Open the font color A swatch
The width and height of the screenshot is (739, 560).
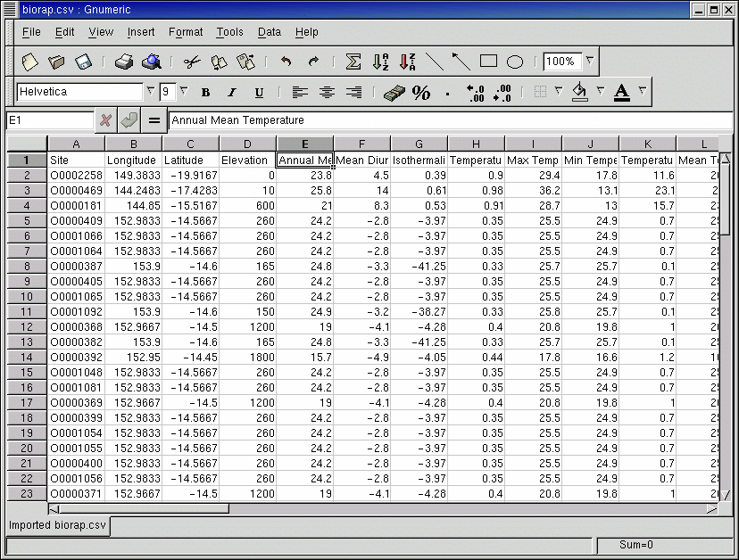point(622,92)
